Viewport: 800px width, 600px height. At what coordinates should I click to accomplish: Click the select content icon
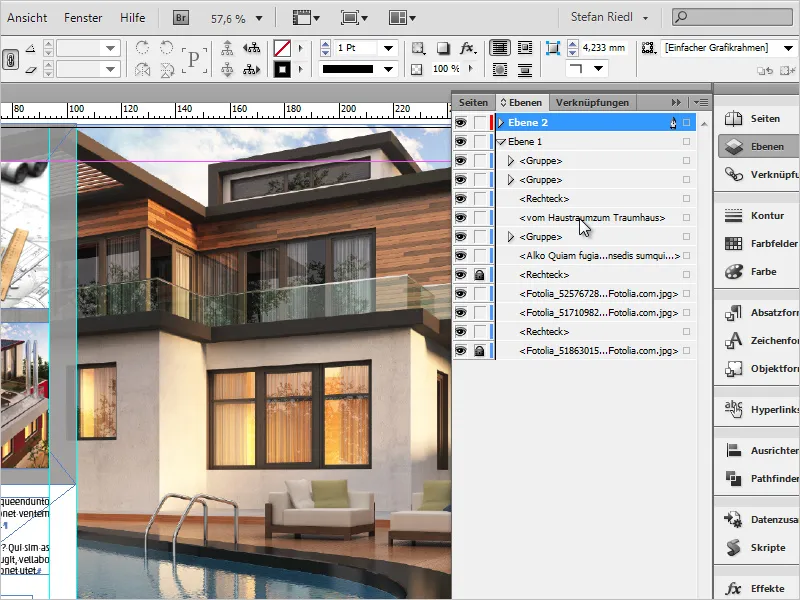227,69
